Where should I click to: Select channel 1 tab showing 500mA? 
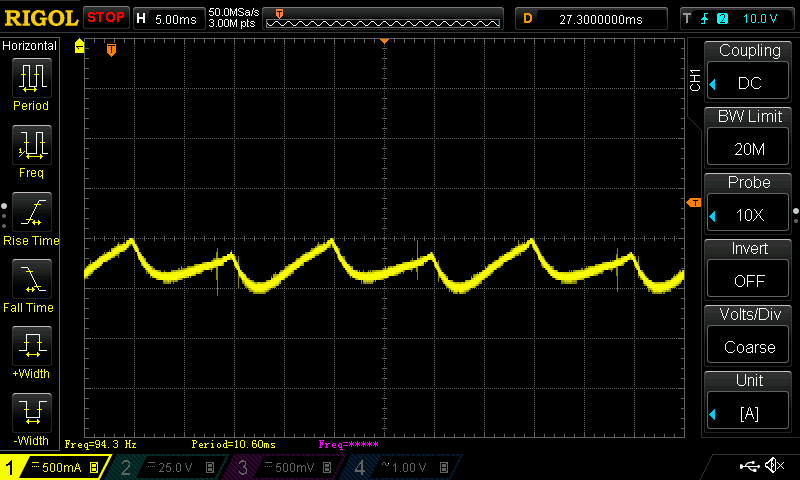click(x=55, y=467)
